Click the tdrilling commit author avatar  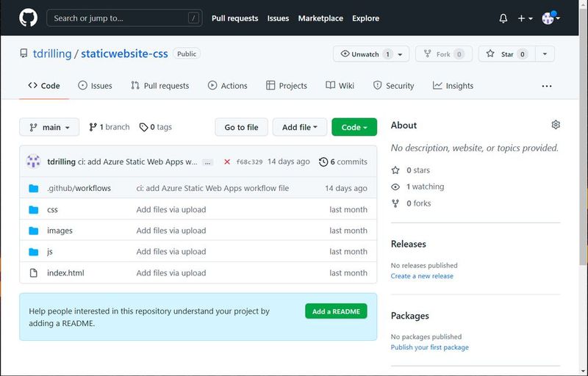(33, 162)
